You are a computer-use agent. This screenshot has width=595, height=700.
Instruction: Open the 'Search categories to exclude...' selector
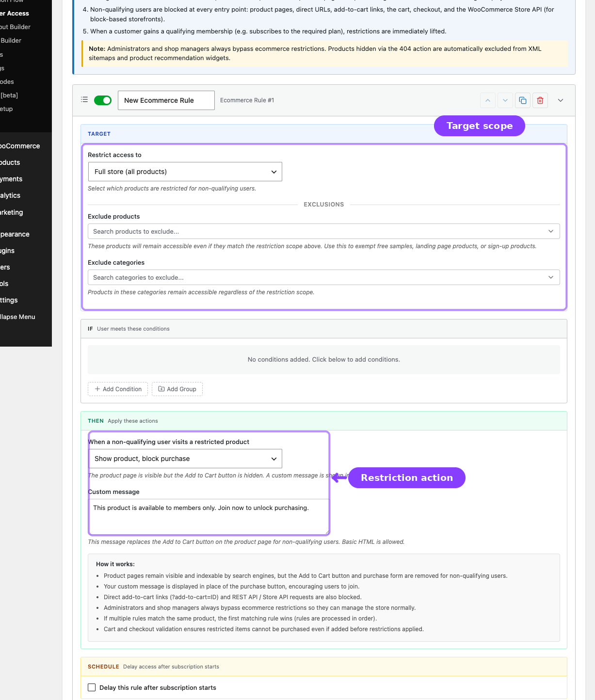[324, 277]
